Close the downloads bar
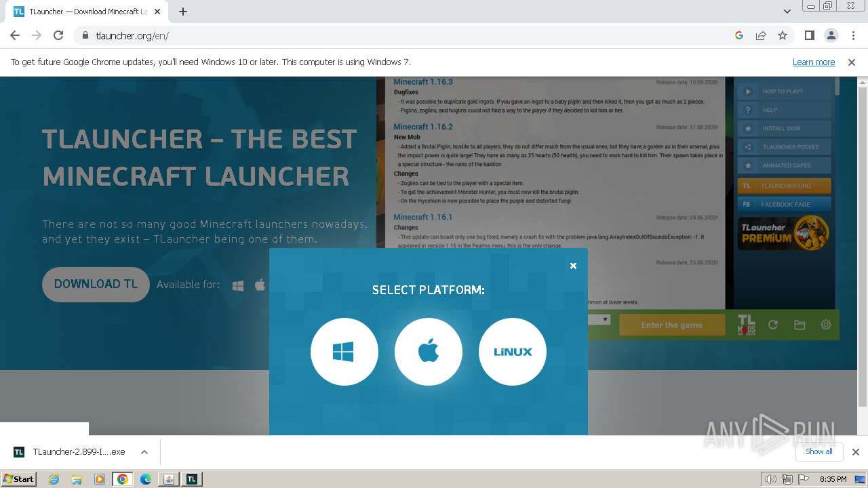The height and width of the screenshot is (488, 868). coord(856,452)
